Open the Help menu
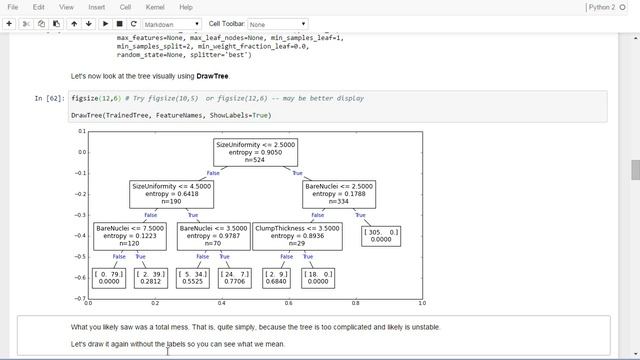640x360 pixels. (x=186, y=7)
